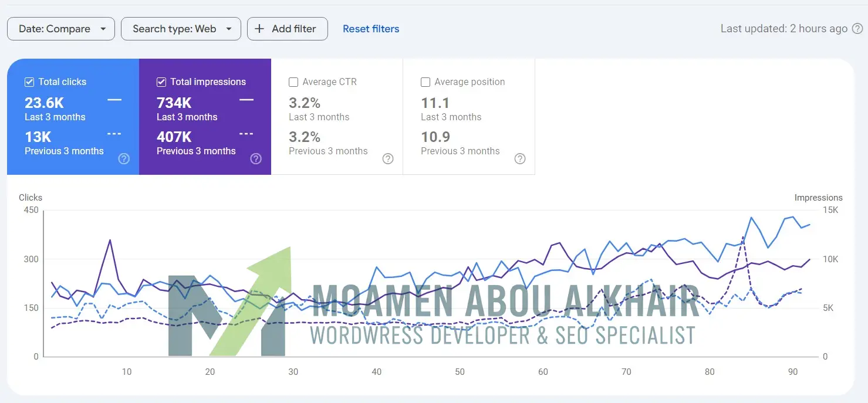Click help icon in Total clicks card
Screen dimensions: 868x403
(124, 158)
